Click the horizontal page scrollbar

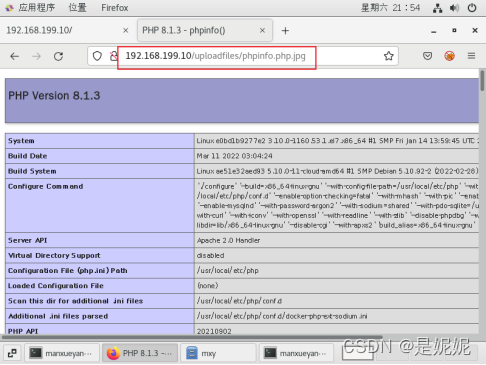[192, 337]
